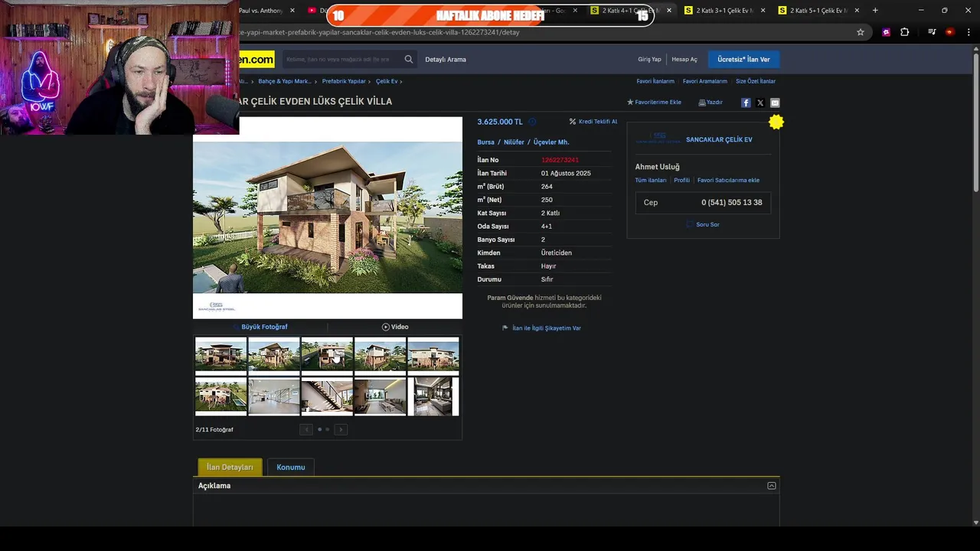Image resolution: width=980 pixels, height=551 pixels.
Task: Open seller Profili link
Action: point(681,180)
